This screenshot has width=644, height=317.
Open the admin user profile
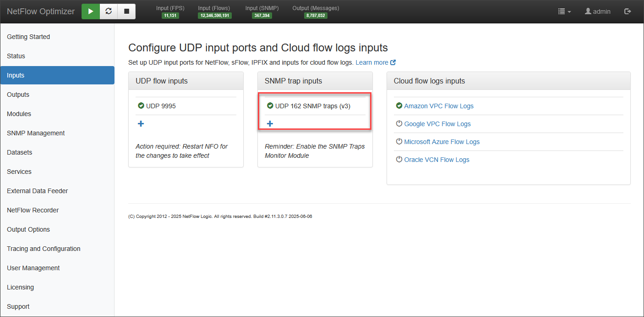597,11
